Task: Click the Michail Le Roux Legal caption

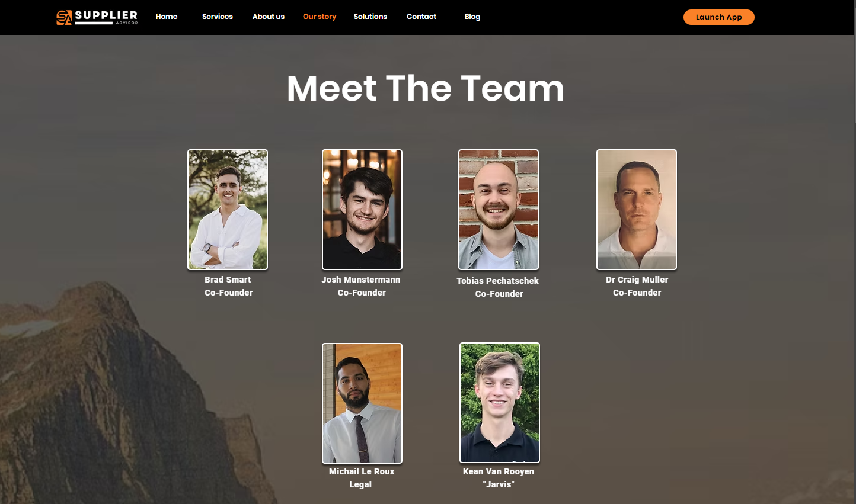Action: click(x=362, y=478)
